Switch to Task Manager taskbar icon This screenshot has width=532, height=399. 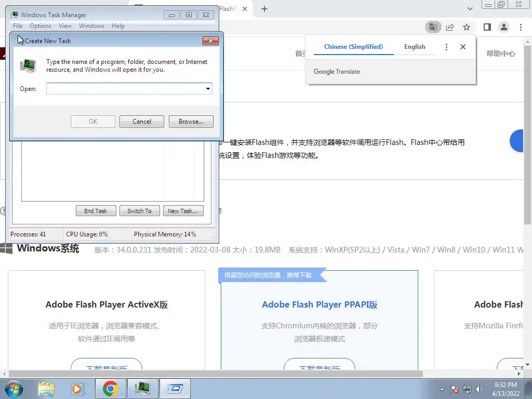point(143,389)
